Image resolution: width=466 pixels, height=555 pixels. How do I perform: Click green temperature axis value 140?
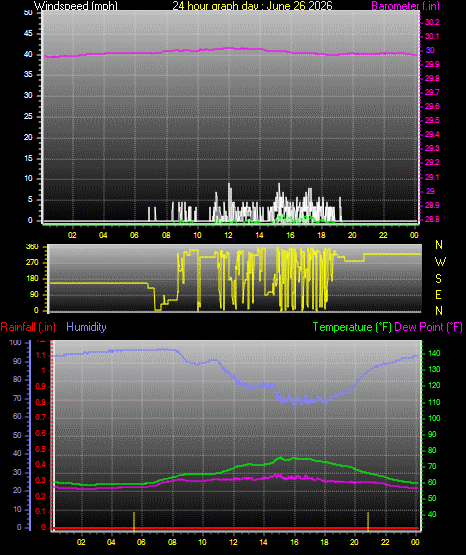434,353
